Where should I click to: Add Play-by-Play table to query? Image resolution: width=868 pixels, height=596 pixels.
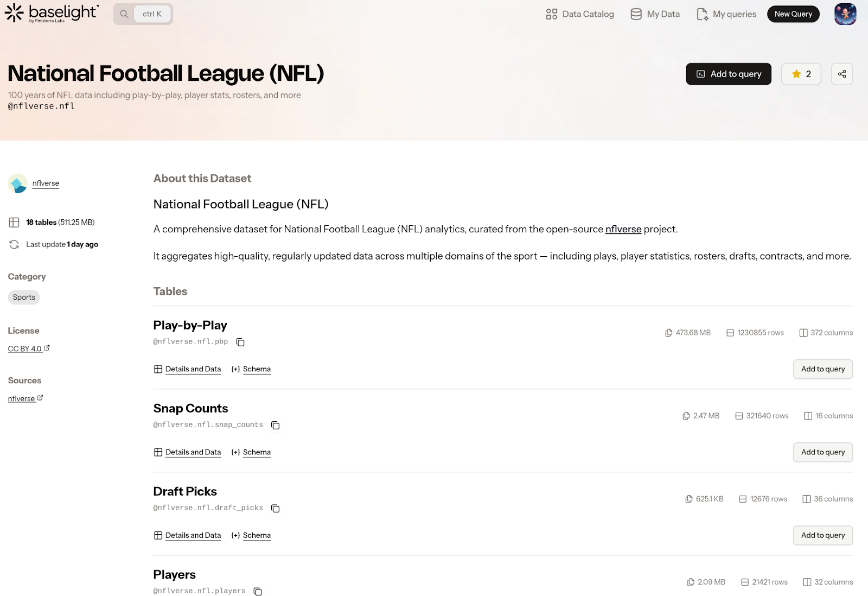coord(823,369)
